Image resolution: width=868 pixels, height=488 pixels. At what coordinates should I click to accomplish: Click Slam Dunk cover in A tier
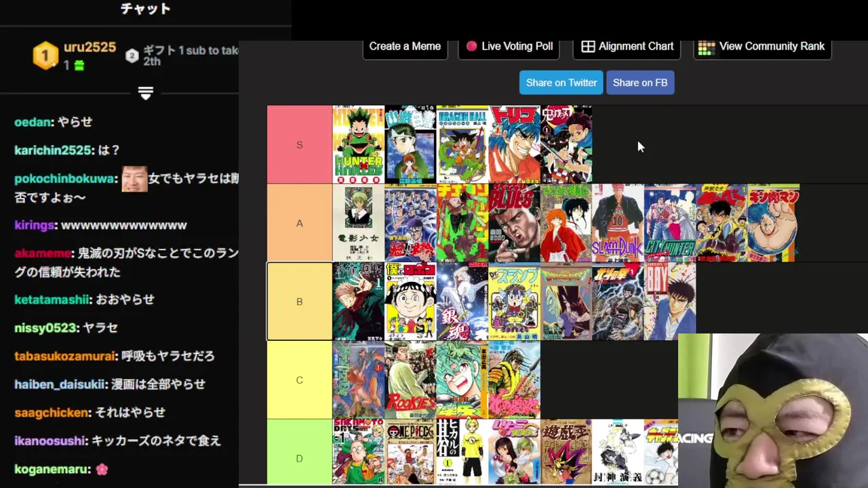[618, 223]
